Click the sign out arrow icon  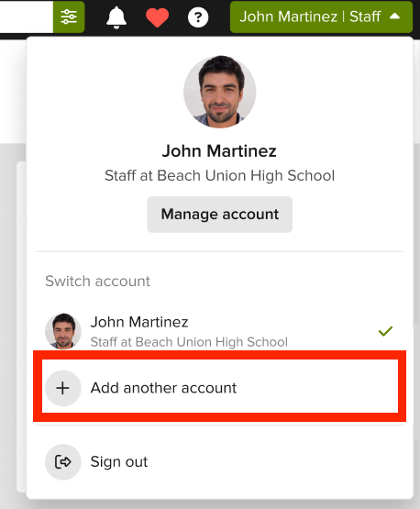(63, 462)
